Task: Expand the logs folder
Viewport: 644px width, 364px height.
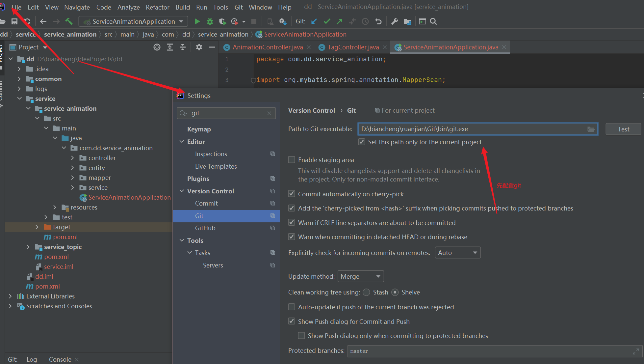Action: pyautogui.click(x=19, y=89)
